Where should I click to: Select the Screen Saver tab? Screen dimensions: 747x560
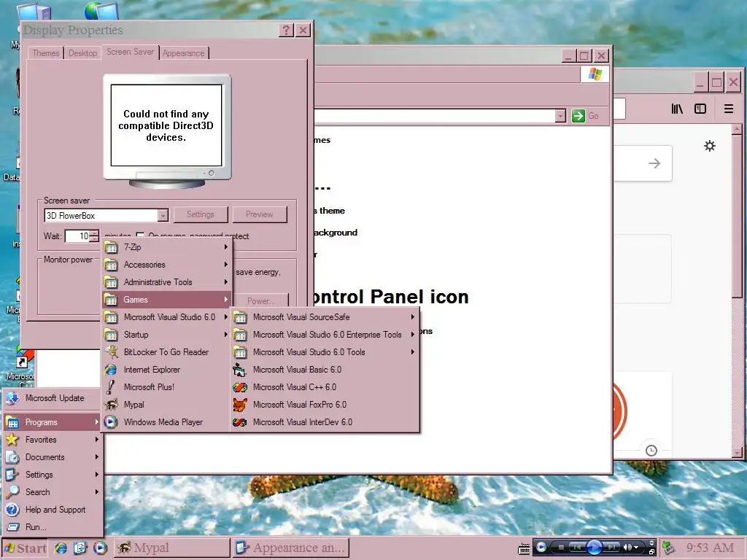pos(130,52)
